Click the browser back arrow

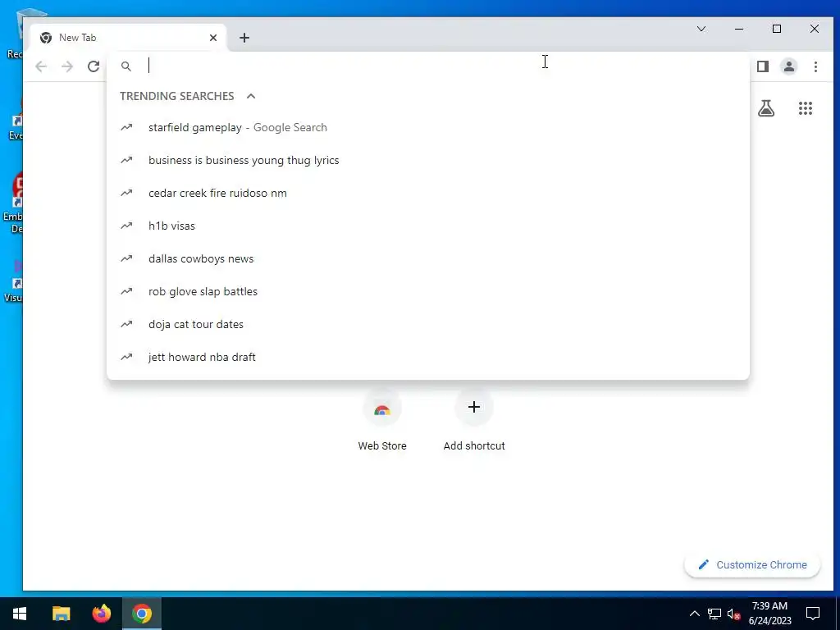[x=41, y=66]
